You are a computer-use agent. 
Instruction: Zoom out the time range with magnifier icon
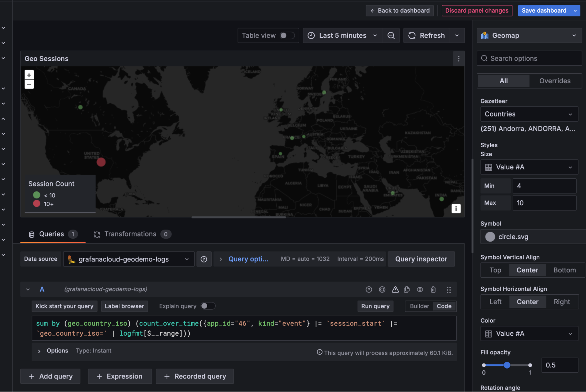click(x=391, y=35)
